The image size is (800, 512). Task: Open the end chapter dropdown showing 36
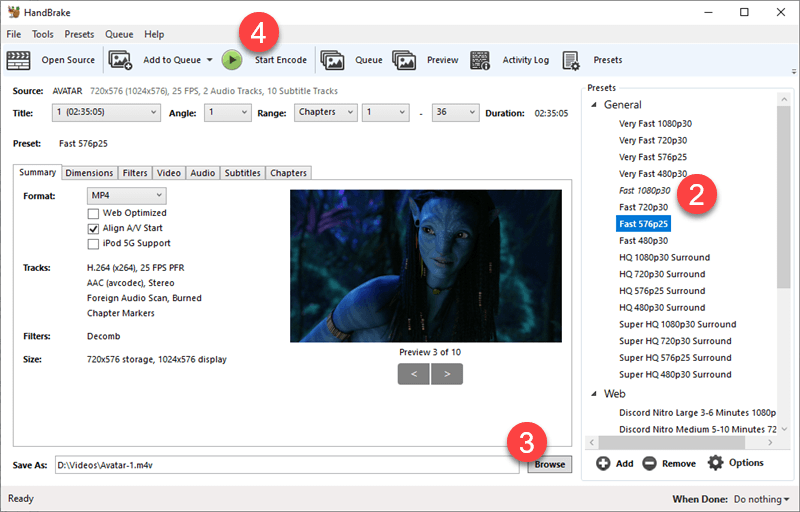pyautogui.click(x=456, y=113)
